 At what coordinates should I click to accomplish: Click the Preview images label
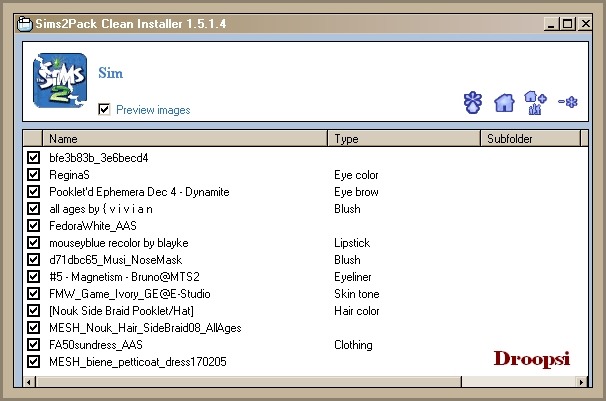point(153,110)
